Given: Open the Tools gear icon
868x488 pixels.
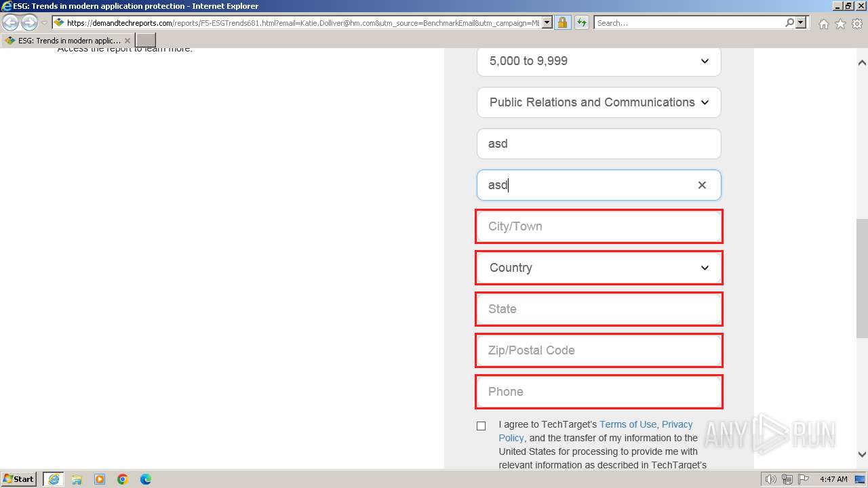Looking at the screenshot, I should pyautogui.click(x=857, y=24).
